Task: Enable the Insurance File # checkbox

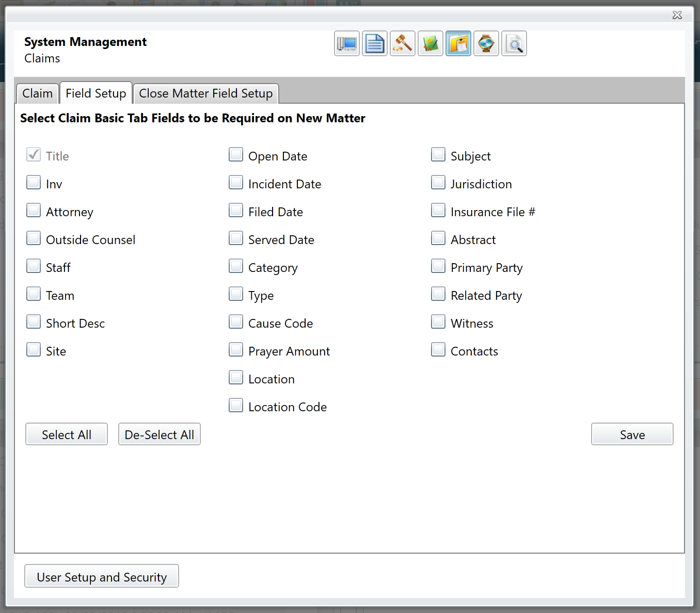Action: 438,211
